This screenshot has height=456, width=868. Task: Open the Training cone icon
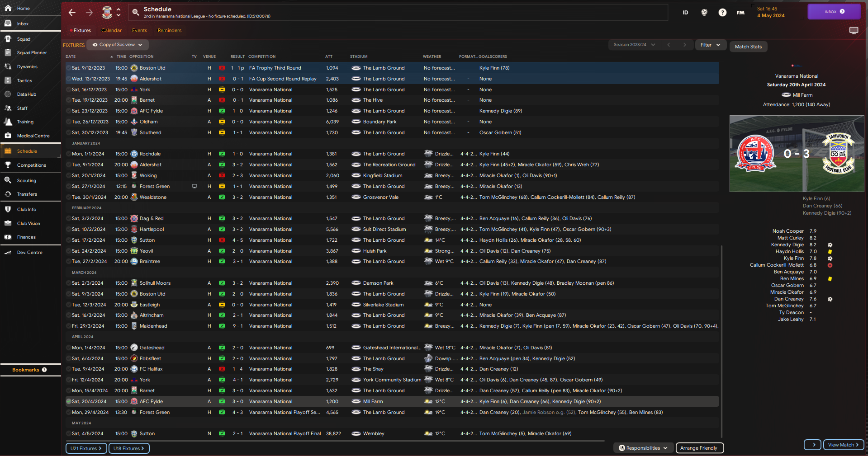click(8, 122)
